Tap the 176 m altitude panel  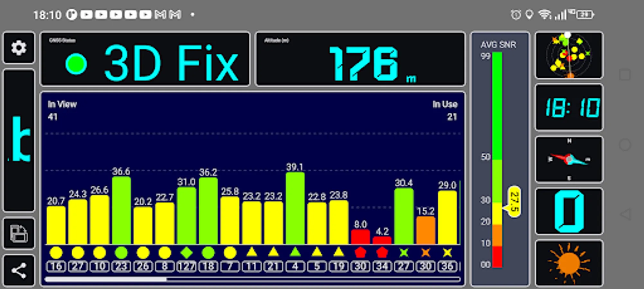point(360,59)
